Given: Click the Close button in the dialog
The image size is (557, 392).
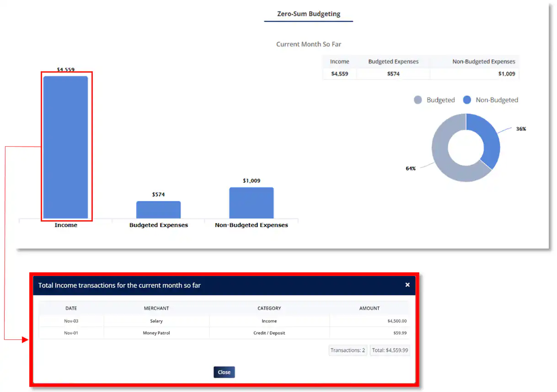Looking at the screenshot, I should tap(224, 372).
